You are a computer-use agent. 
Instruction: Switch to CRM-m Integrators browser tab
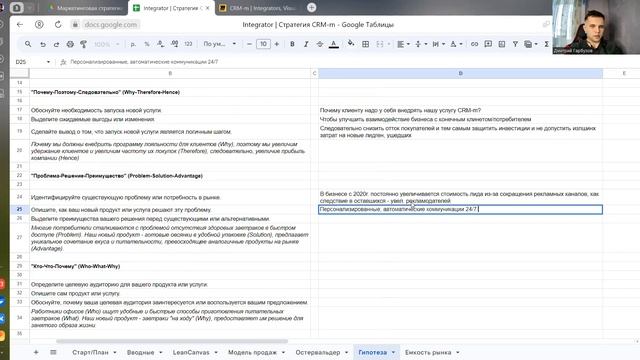pos(258,8)
